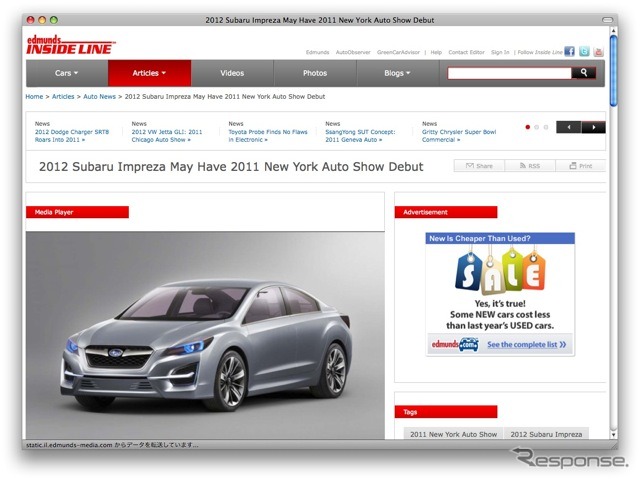Click the scrollbar down arrow

pos(613,435)
